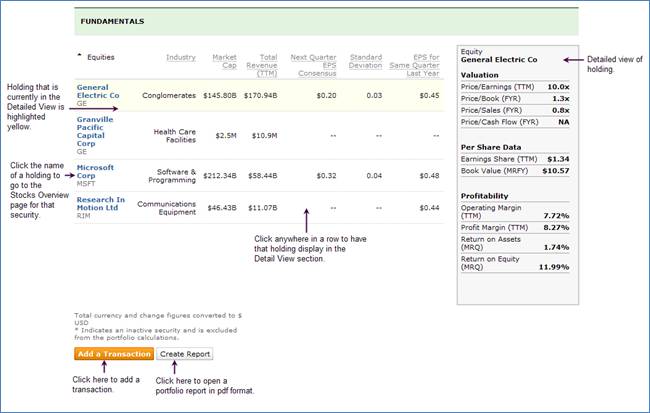This screenshot has height=413, width=650.
Task: Click the Create Report button
Action: pos(185,354)
